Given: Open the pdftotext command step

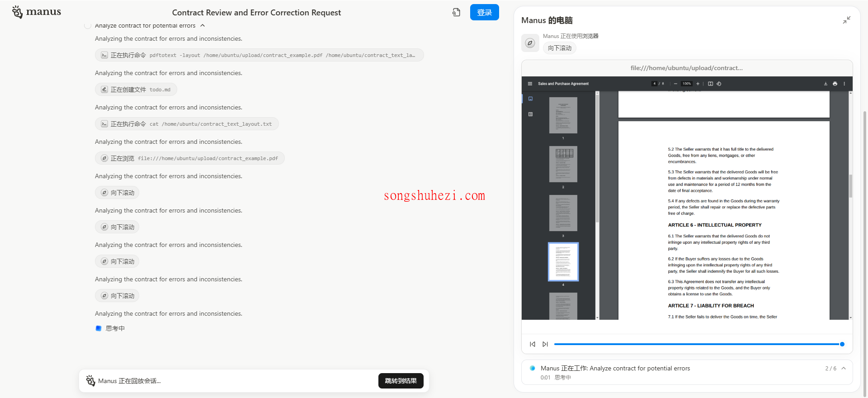Looking at the screenshot, I should pos(259,55).
